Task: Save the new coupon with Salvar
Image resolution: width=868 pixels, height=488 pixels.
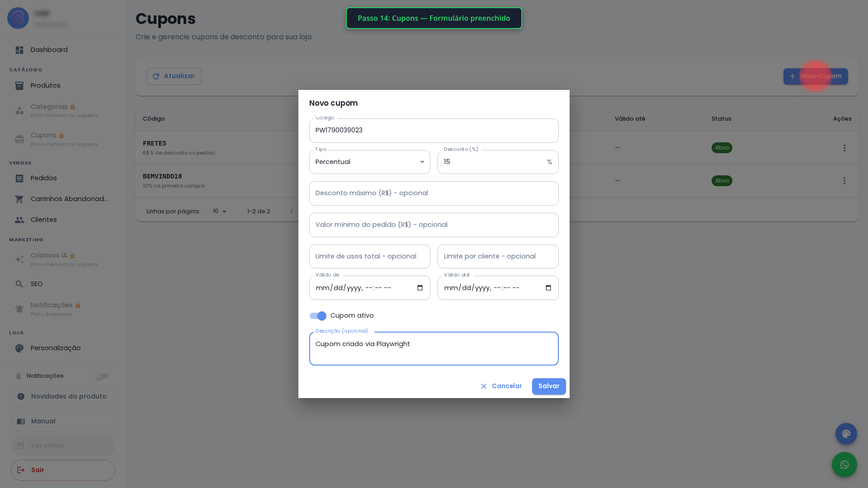Action: 549,386
